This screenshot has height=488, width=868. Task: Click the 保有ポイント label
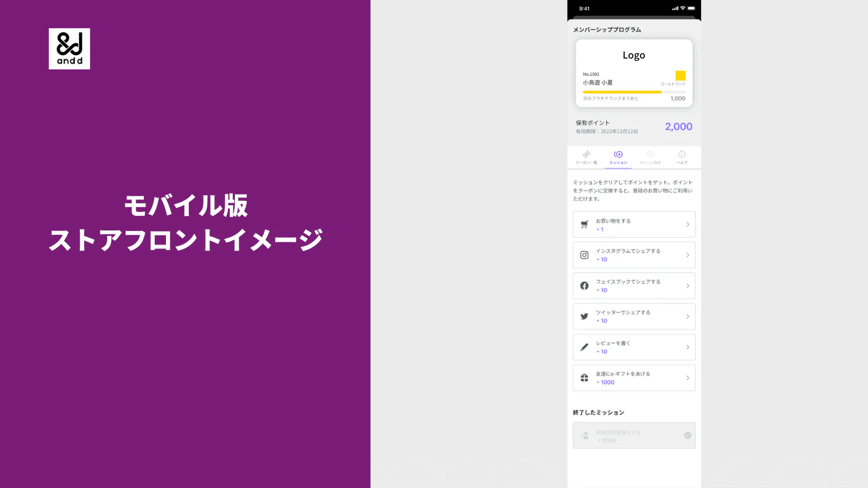coord(592,123)
